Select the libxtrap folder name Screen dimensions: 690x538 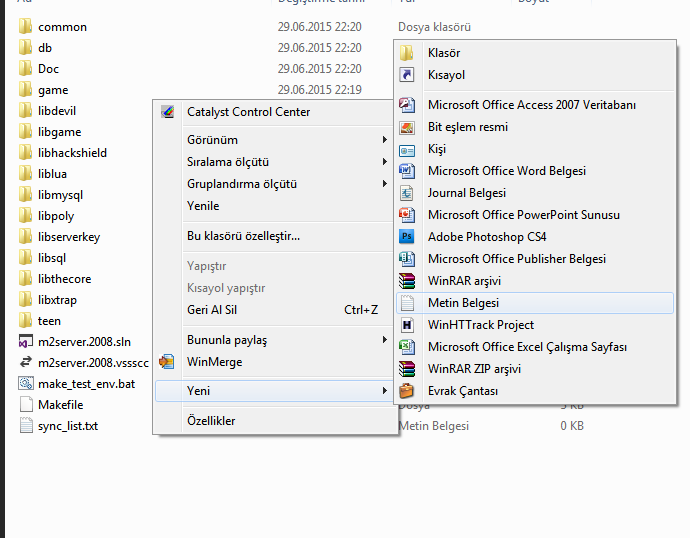57,300
